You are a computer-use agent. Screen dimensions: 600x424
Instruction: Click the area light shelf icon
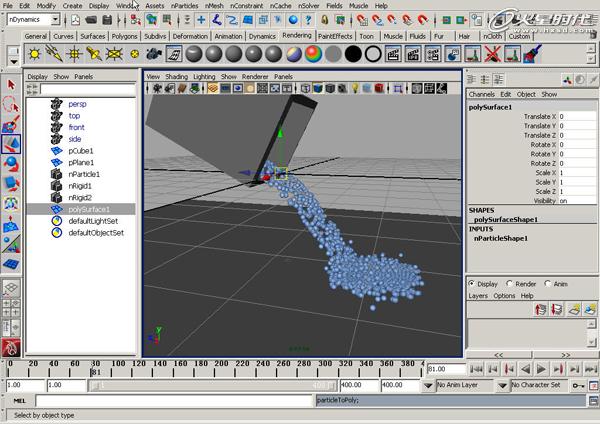114,54
